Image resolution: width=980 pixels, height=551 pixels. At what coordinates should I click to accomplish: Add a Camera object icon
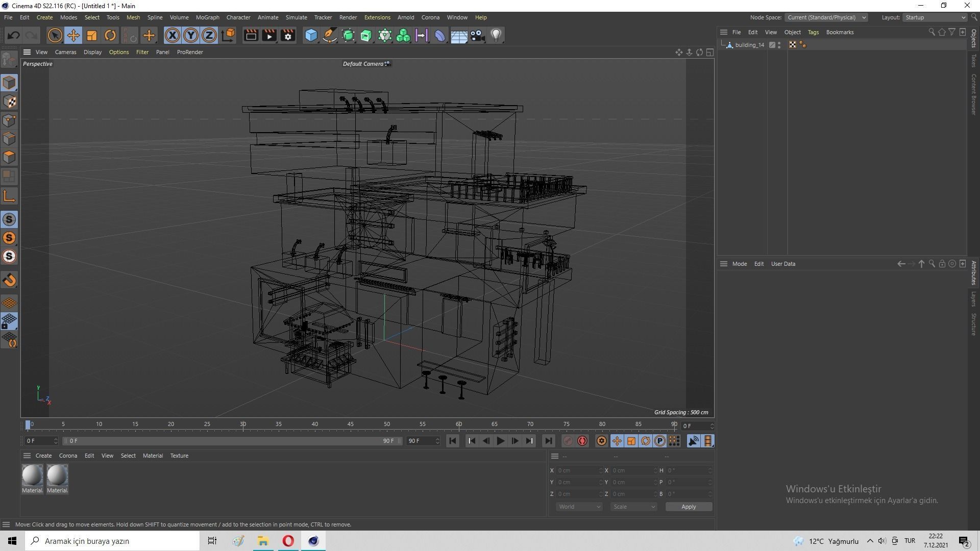477,35
